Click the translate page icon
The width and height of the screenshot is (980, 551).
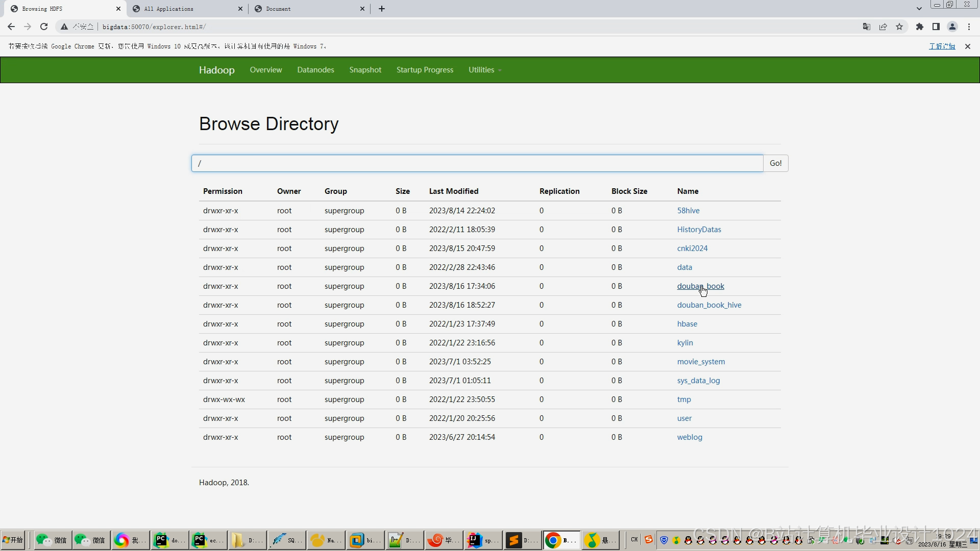click(867, 27)
